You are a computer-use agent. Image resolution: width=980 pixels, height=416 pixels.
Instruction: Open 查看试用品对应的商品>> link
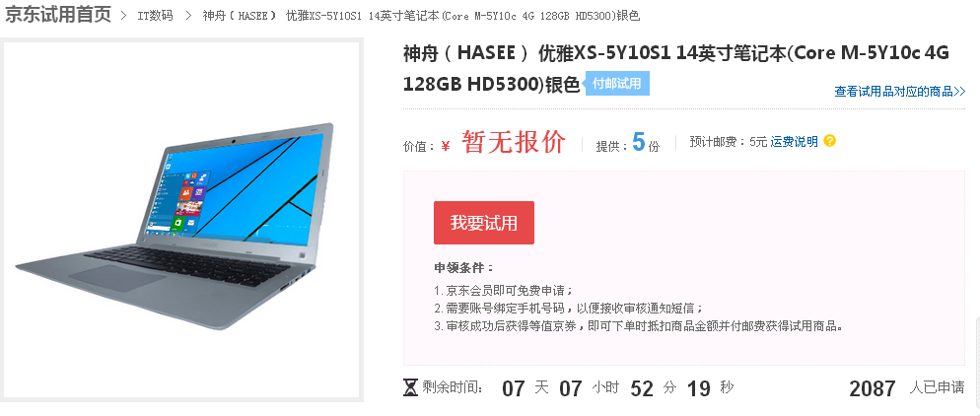pos(900,92)
